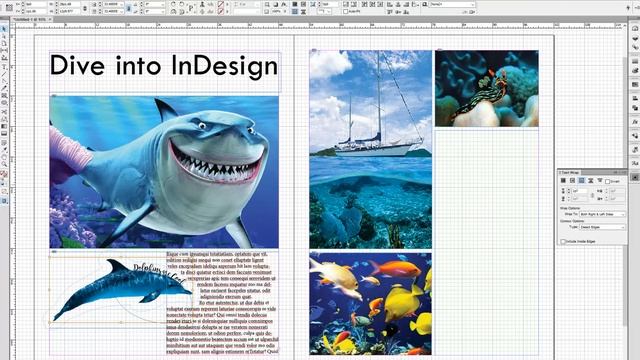Click the Left Offset field in Text Wrap

[617, 191]
